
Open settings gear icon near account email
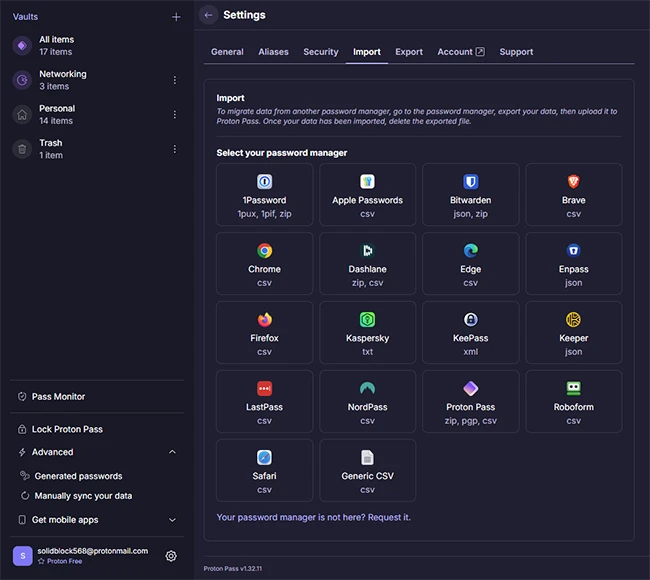click(x=171, y=556)
